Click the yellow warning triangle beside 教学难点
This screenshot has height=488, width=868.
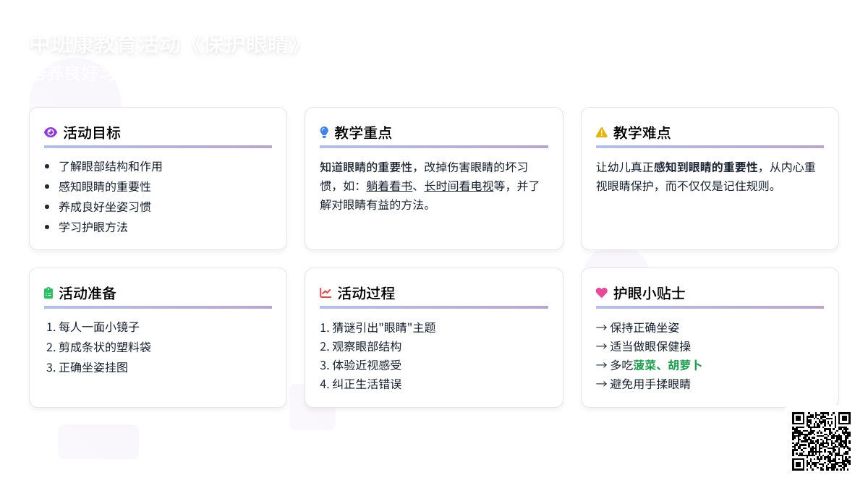(601, 132)
